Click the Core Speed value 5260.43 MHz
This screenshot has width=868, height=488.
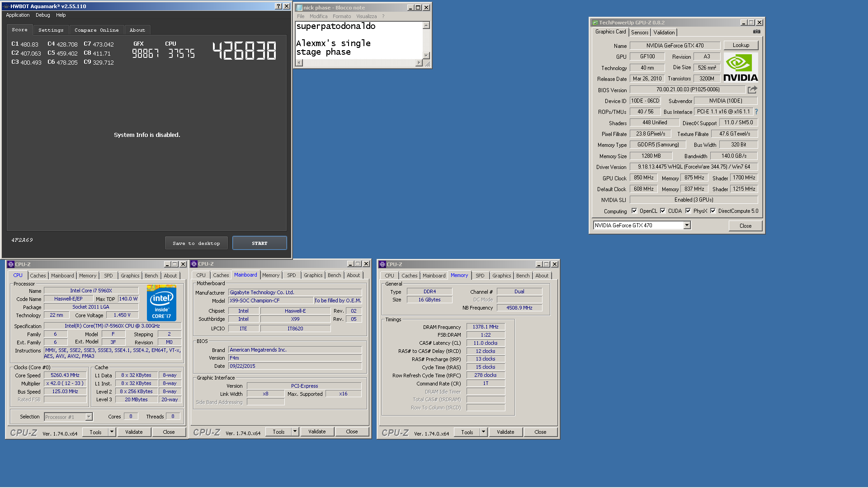65,375
